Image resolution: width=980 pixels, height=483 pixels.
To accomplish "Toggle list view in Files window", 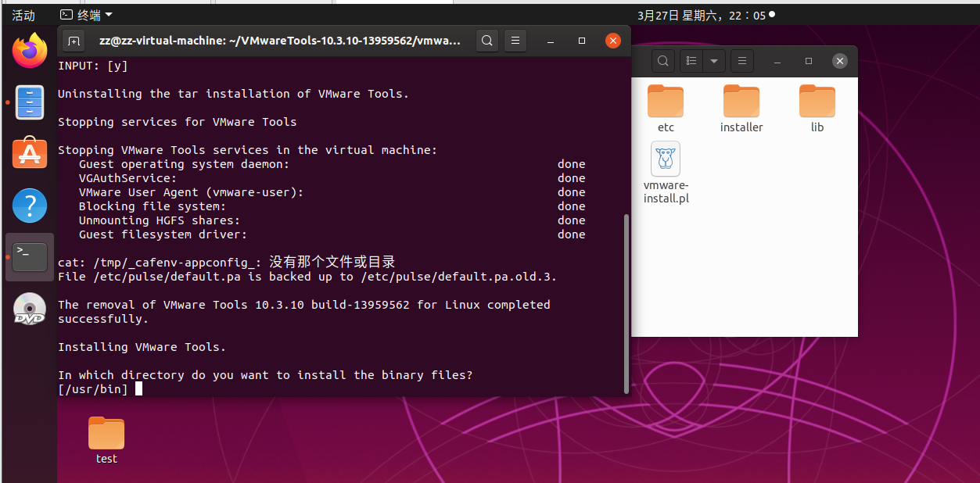I will click(x=691, y=60).
